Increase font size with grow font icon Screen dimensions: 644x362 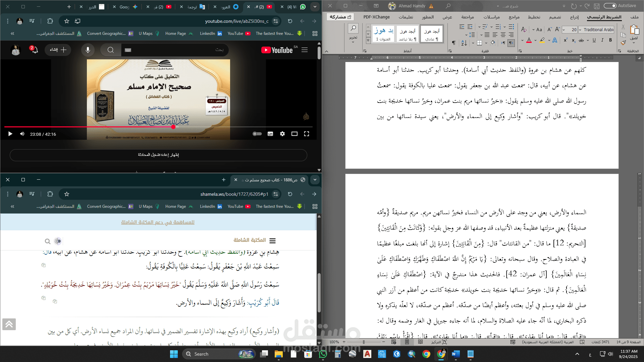tap(557, 29)
